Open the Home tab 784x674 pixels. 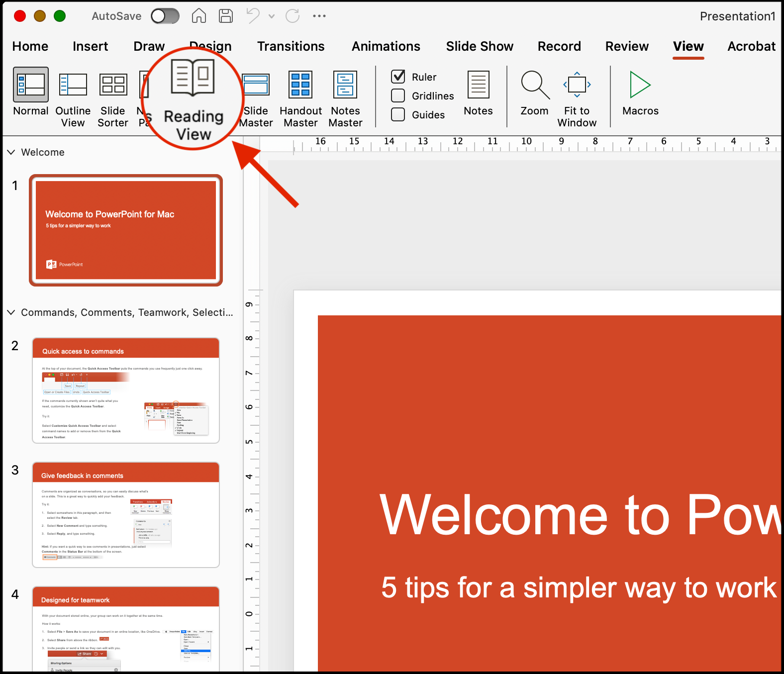pyautogui.click(x=30, y=46)
